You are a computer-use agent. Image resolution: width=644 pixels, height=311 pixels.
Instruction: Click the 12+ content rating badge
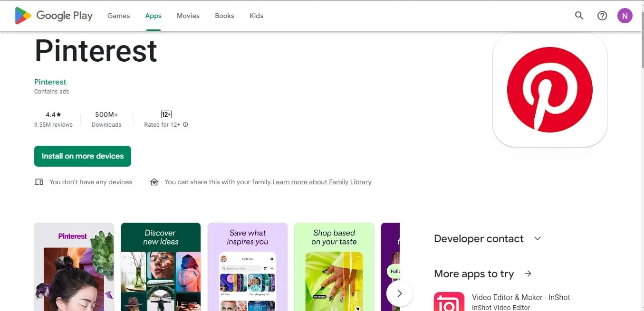(x=166, y=114)
